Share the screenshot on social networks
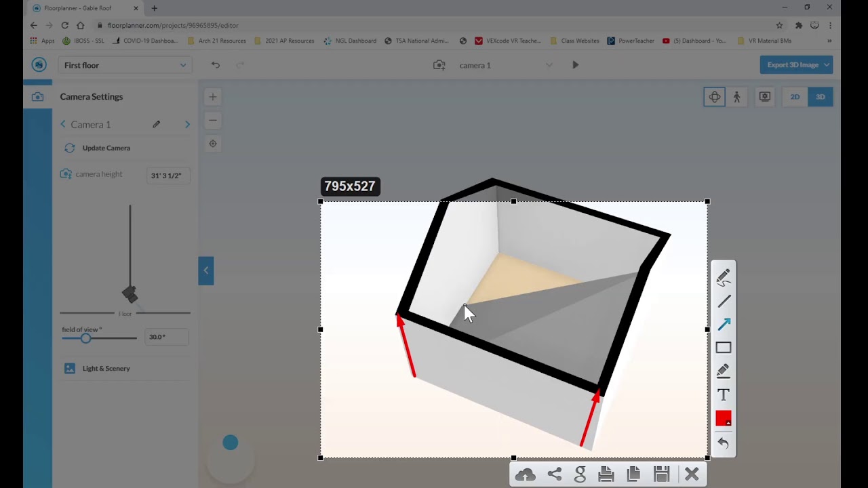This screenshot has width=868, height=488. click(554, 474)
